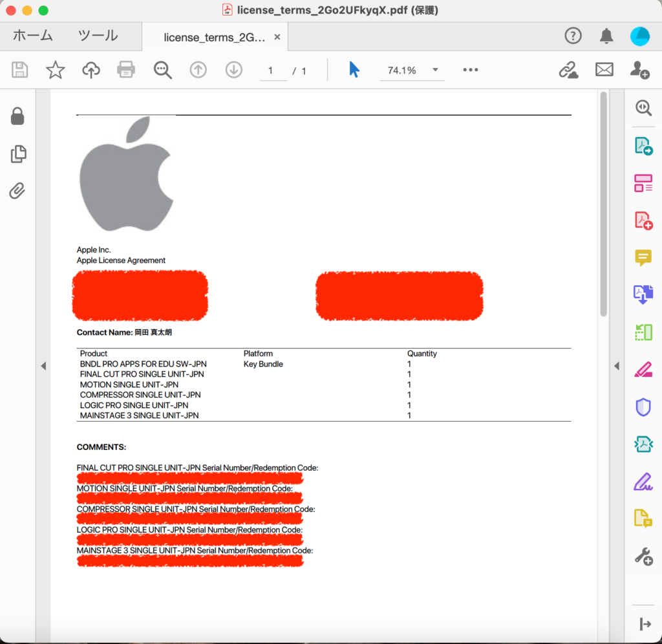662x644 pixels.
Task: Click the 'Product' column header
Action: [93, 354]
